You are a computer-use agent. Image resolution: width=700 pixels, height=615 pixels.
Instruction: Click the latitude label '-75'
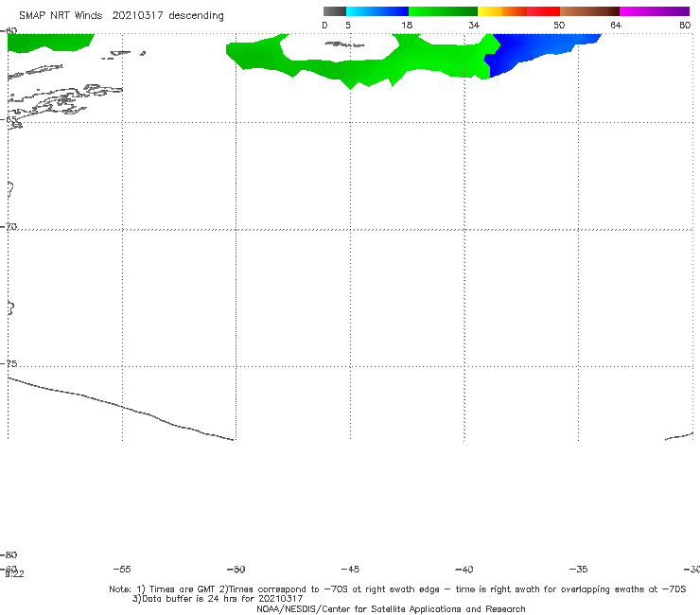pos(9,363)
